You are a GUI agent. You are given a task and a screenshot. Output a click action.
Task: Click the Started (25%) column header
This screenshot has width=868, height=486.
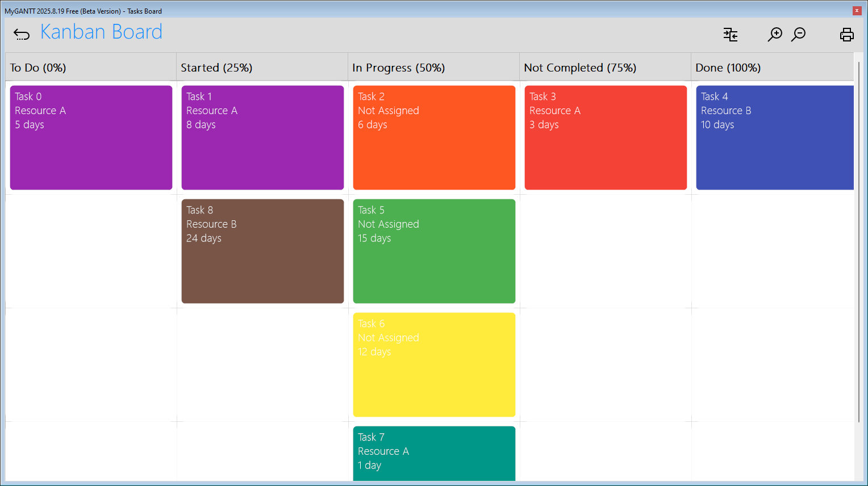262,67
